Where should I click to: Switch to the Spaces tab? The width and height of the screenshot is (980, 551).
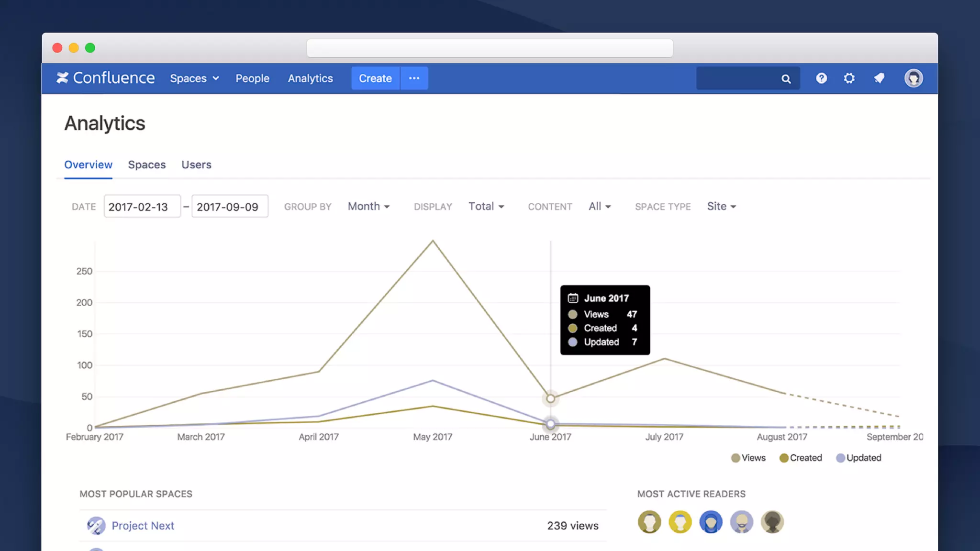[x=147, y=165]
